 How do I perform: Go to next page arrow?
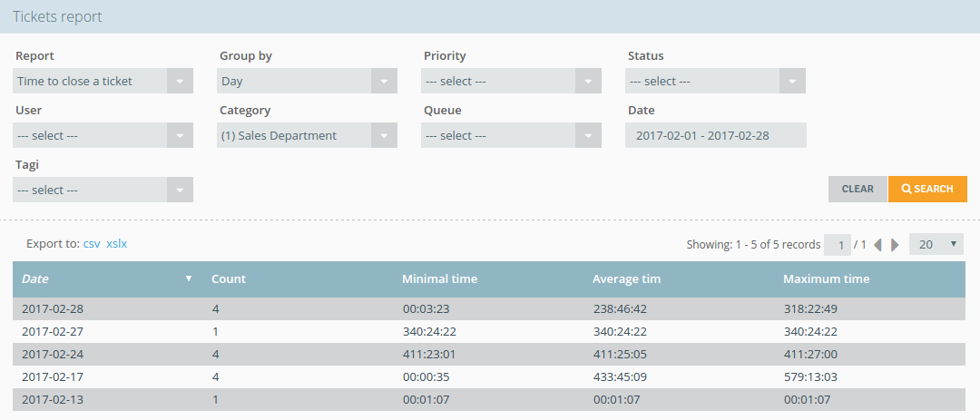[x=895, y=245]
